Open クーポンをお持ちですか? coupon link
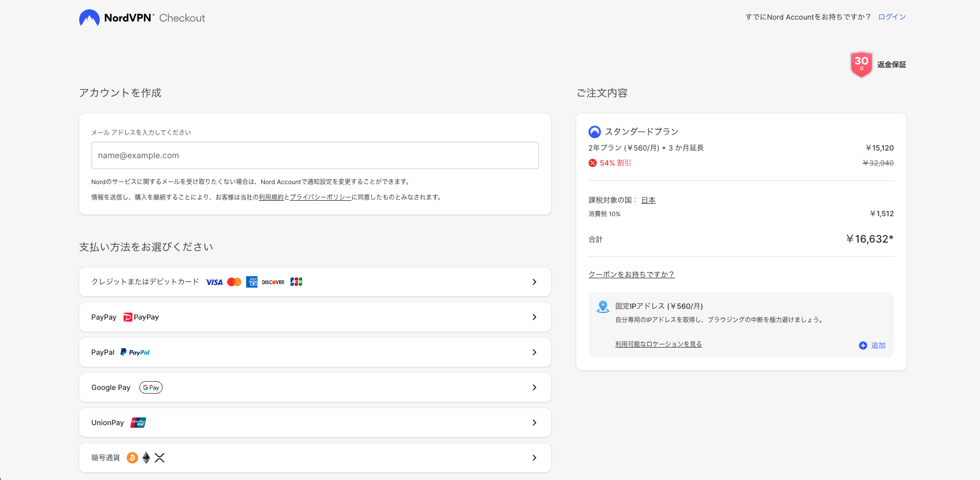Image resolution: width=980 pixels, height=480 pixels. click(631, 275)
